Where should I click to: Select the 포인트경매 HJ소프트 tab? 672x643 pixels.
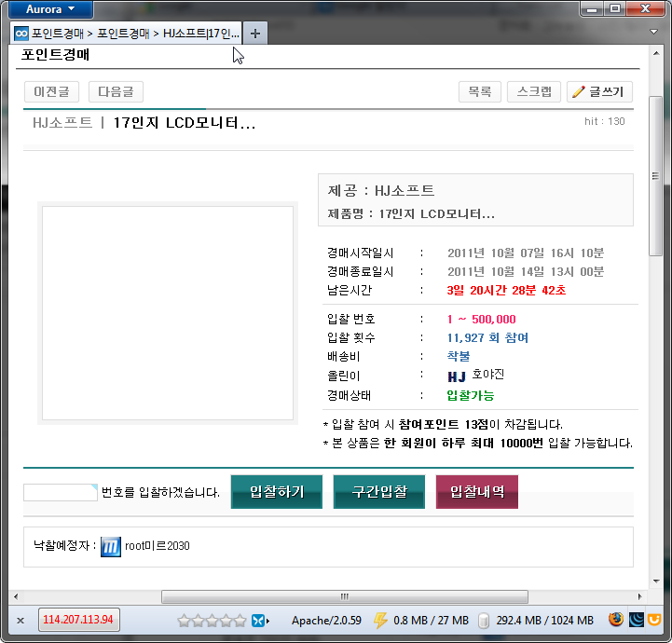[127, 34]
